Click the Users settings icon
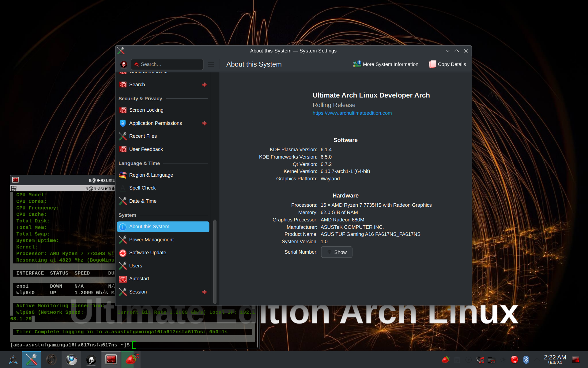Viewport: 588px width, 368px height. [x=123, y=266]
